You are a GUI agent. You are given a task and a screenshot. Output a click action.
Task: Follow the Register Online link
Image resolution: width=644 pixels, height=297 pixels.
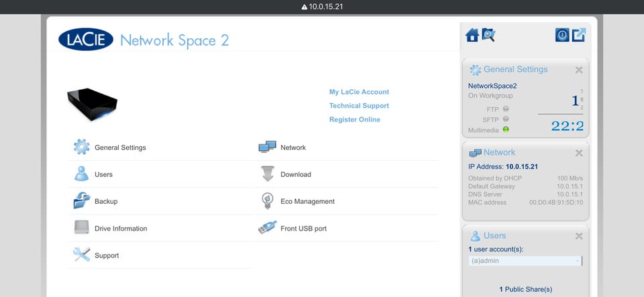[355, 119]
